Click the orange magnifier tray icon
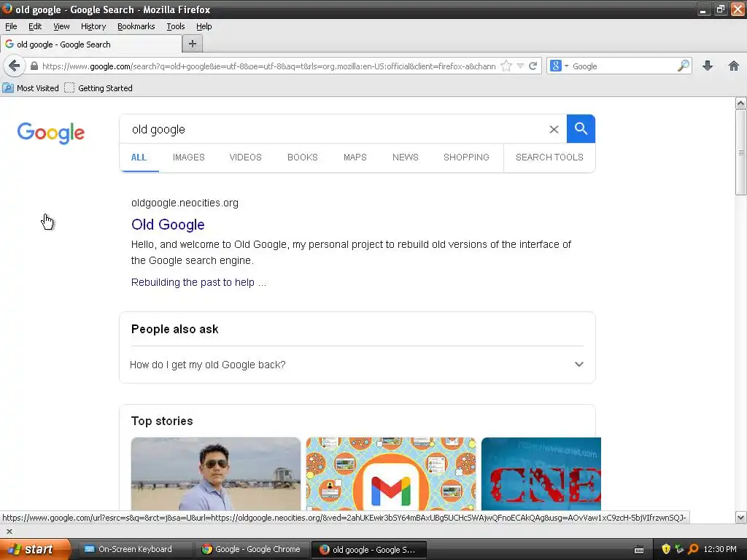This screenshot has height=560, width=747. pyautogui.click(x=693, y=549)
